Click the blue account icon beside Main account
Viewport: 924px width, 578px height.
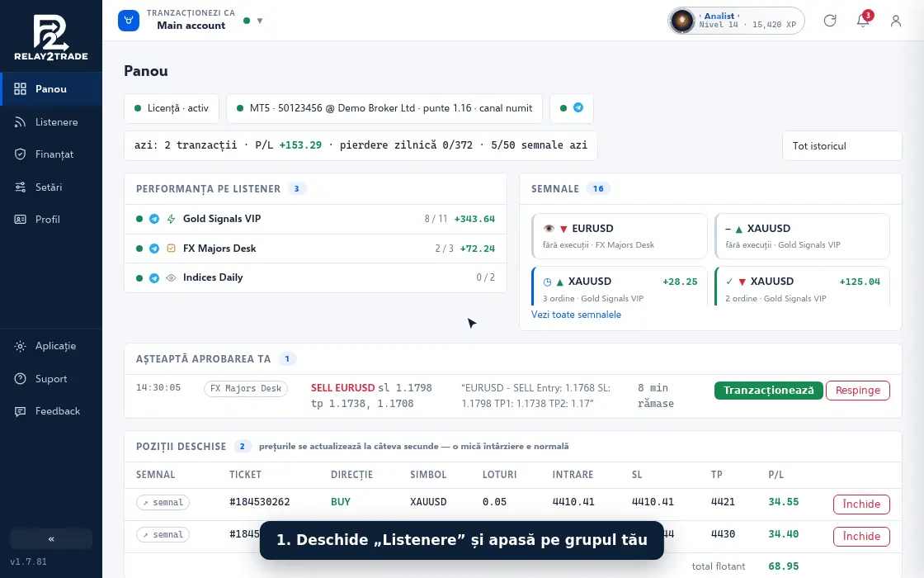point(129,21)
